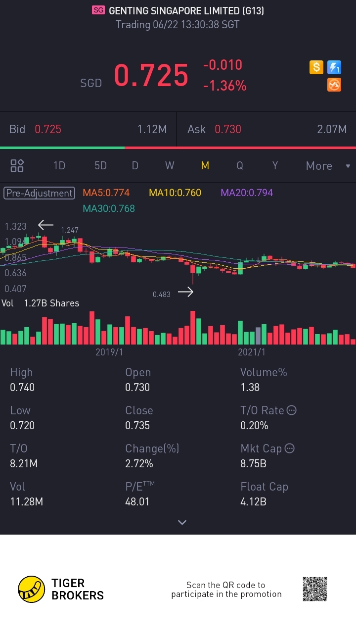356x644 pixels.
Task: Select the Y yearly chart tab
Action: (275, 166)
